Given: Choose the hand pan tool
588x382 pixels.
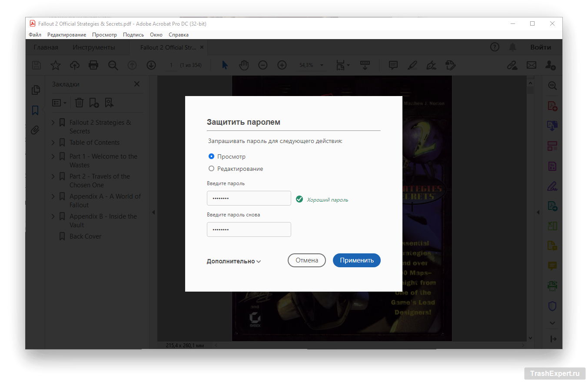Looking at the screenshot, I should point(244,65).
